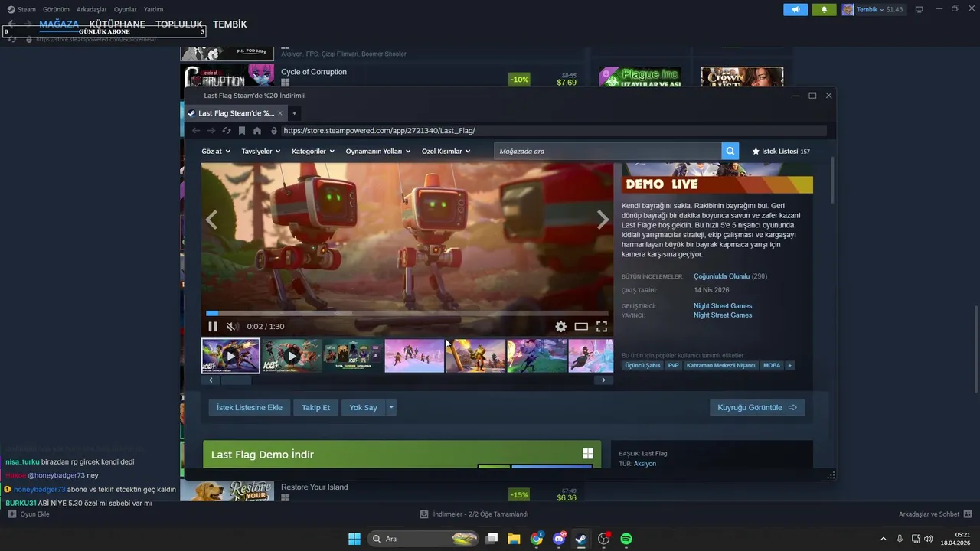Open Çoğunlukla Olumlu reviews link
This screenshot has height=551, width=980.
pyautogui.click(x=721, y=276)
